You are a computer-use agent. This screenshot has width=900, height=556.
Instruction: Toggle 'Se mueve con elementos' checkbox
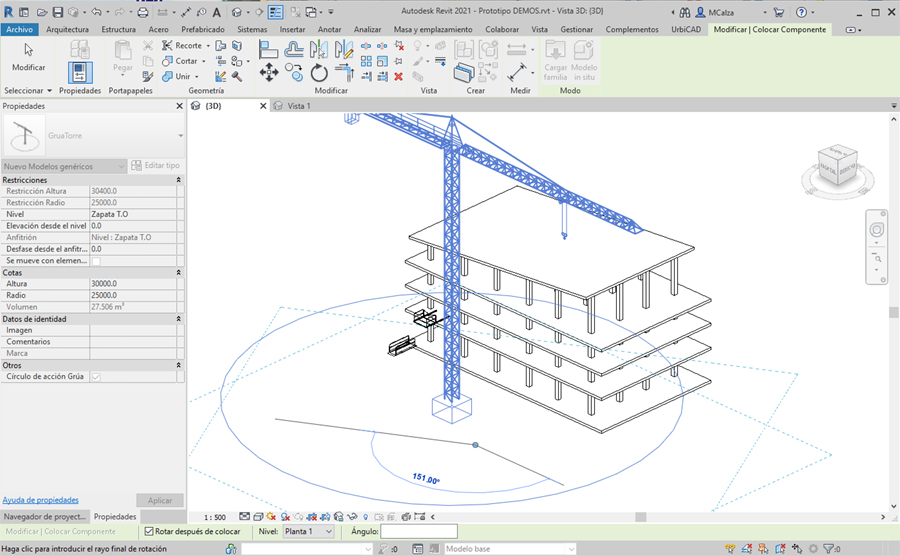[96, 261]
